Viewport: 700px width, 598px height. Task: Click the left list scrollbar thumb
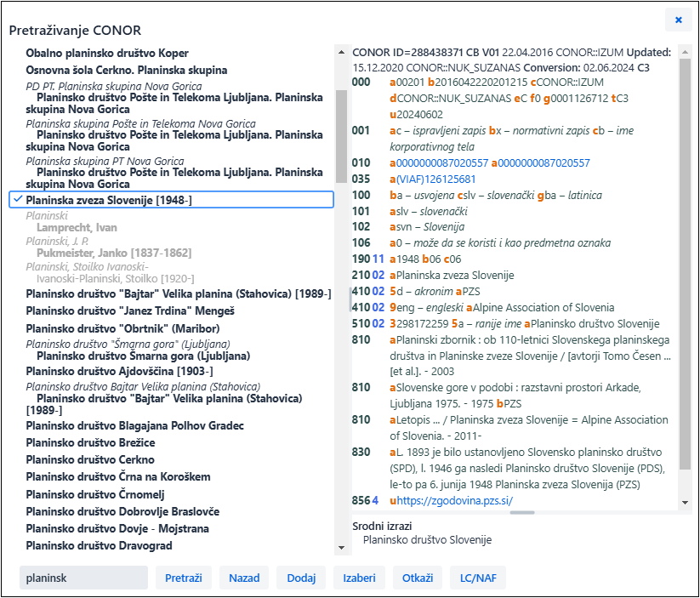pyautogui.click(x=342, y=136)
